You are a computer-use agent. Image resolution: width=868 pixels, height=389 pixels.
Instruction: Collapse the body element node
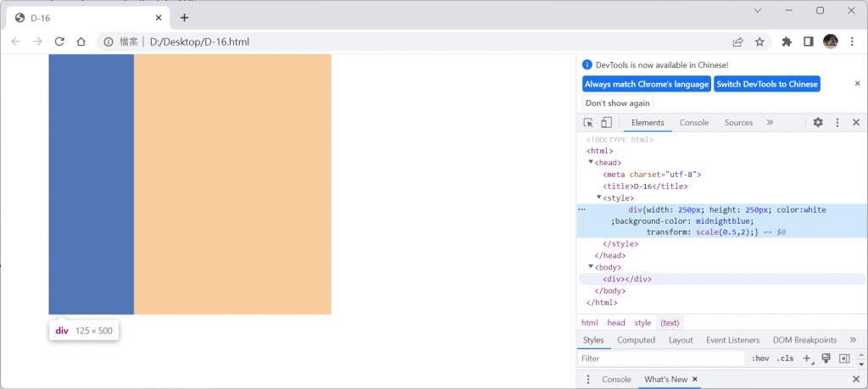pos(591,266)
